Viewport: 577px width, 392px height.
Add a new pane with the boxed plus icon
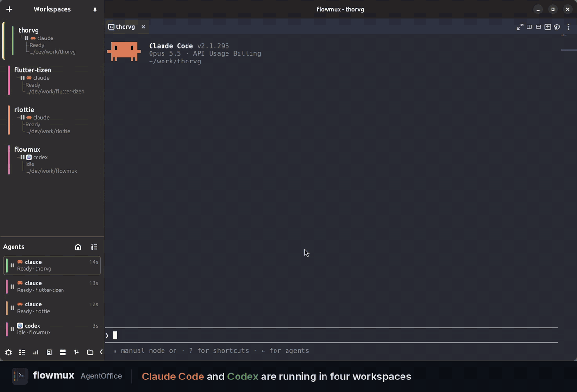pos(548,27)
